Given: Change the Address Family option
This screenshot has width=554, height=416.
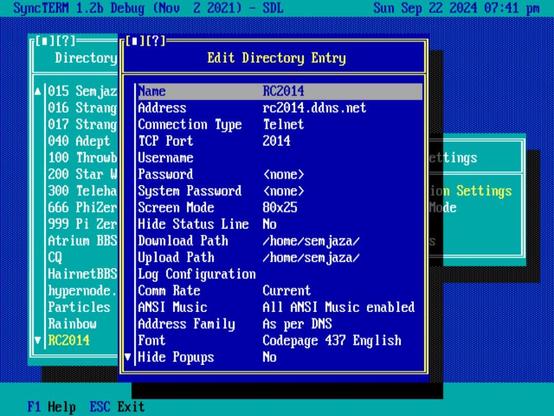Looking at the screenshot, I should (280, 324).
